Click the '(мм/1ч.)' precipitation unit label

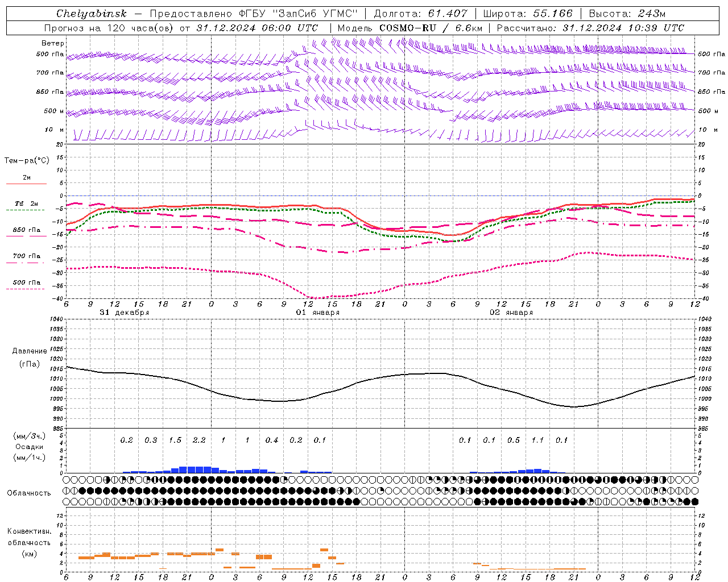(x=29, y=458)
